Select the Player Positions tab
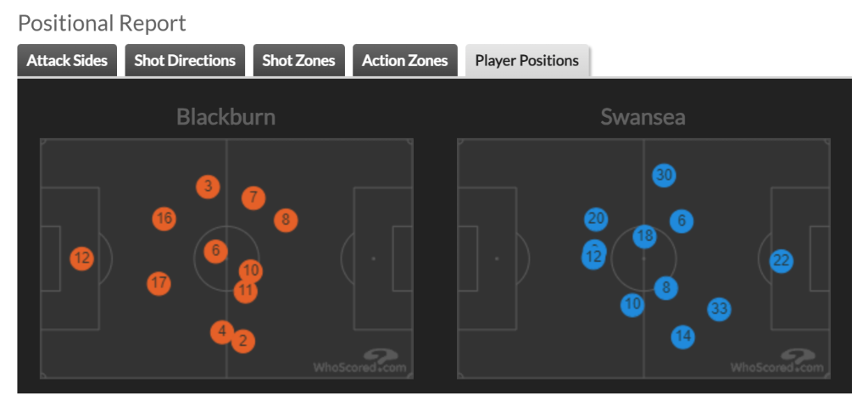The image size is (868, 401). coord(527,60)
